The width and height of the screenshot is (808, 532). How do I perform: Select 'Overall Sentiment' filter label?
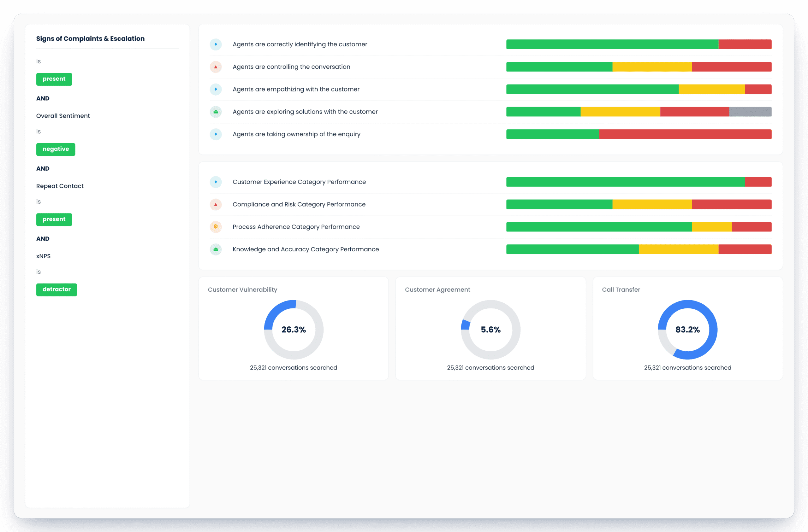pos(63,116)
